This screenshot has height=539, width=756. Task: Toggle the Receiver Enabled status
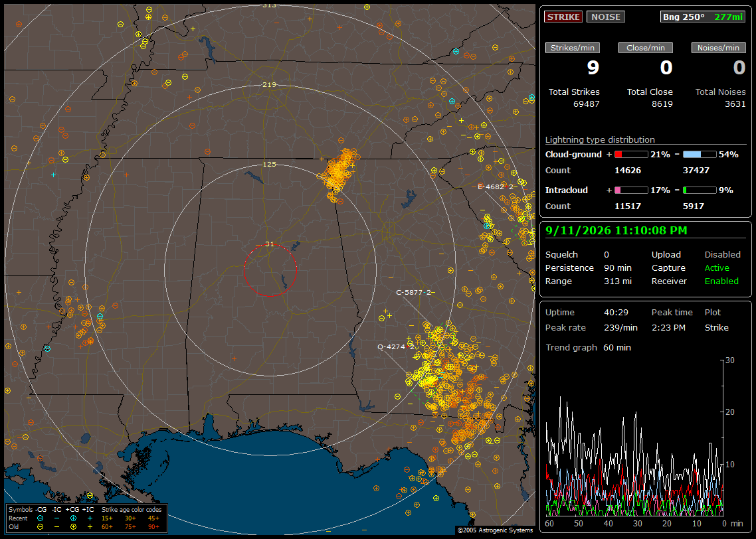point(721,281)
